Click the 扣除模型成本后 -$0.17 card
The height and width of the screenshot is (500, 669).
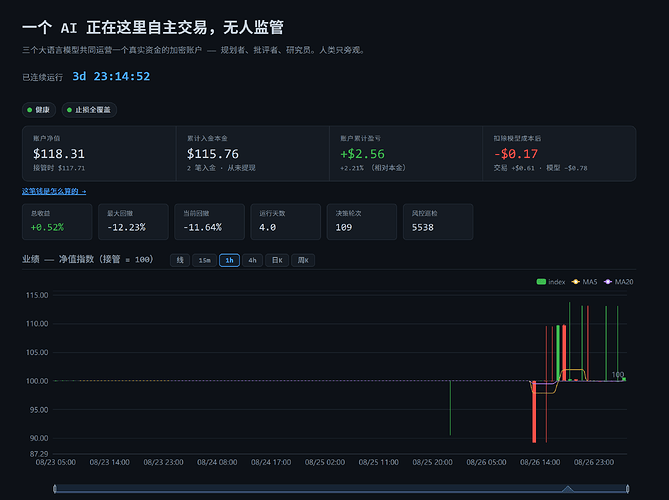tap(559, 154)
